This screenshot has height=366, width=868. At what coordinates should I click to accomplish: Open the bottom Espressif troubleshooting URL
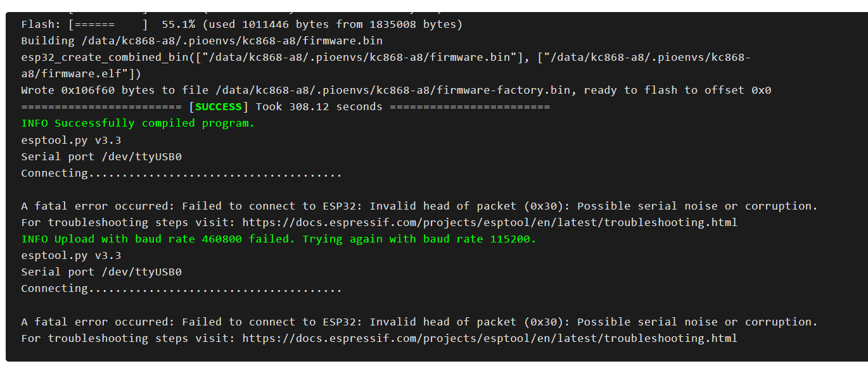click(489, 338)
